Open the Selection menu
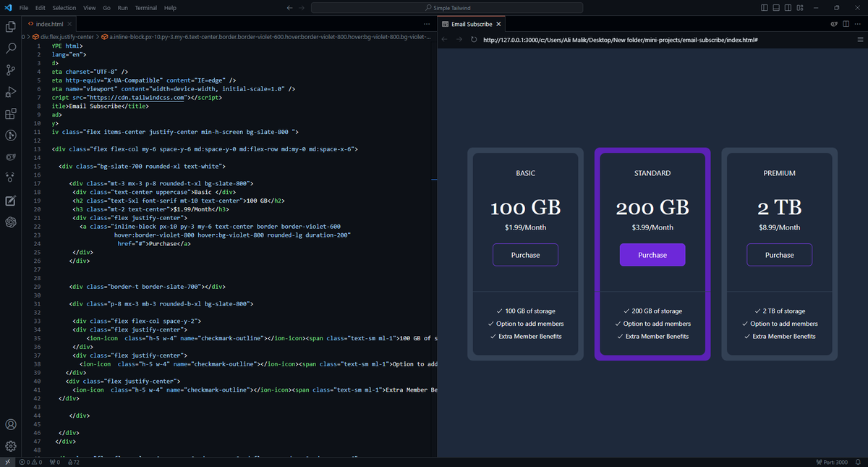This screenshot has height=467, width=868. [x=64, y=8]
